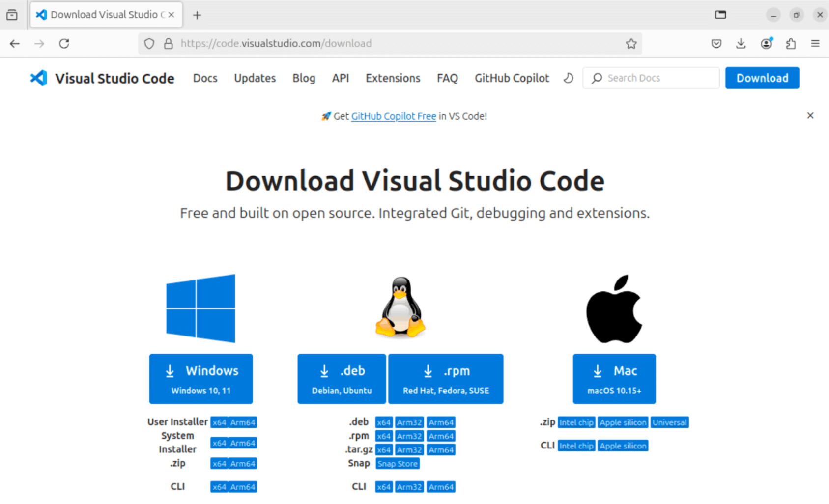Select Docs in the navigation bar

pos(205,78)
